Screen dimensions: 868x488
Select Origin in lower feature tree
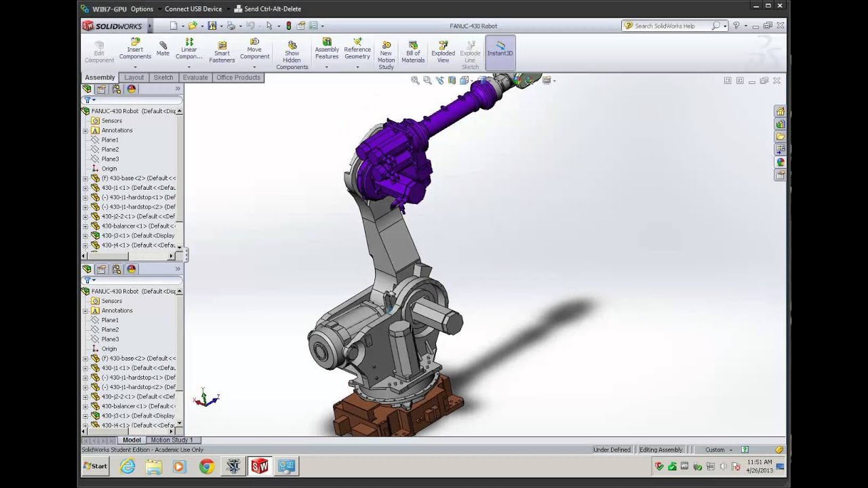[108, 348]
